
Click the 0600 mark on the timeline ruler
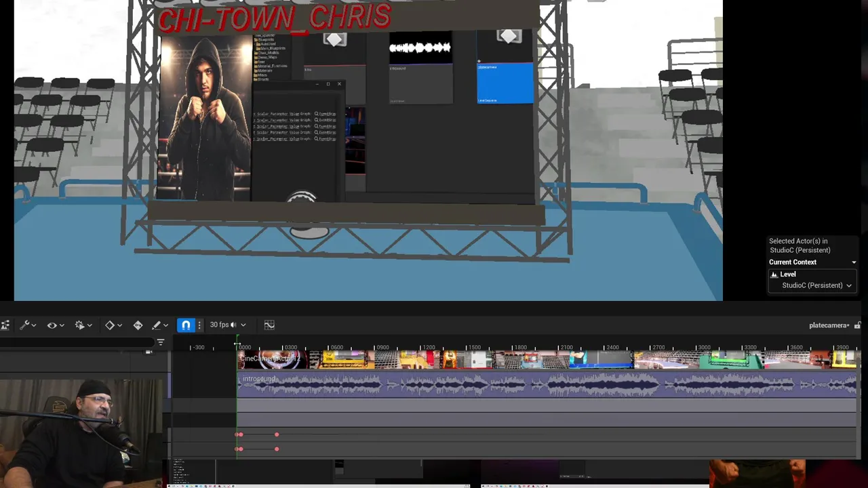tap(336, 348)
